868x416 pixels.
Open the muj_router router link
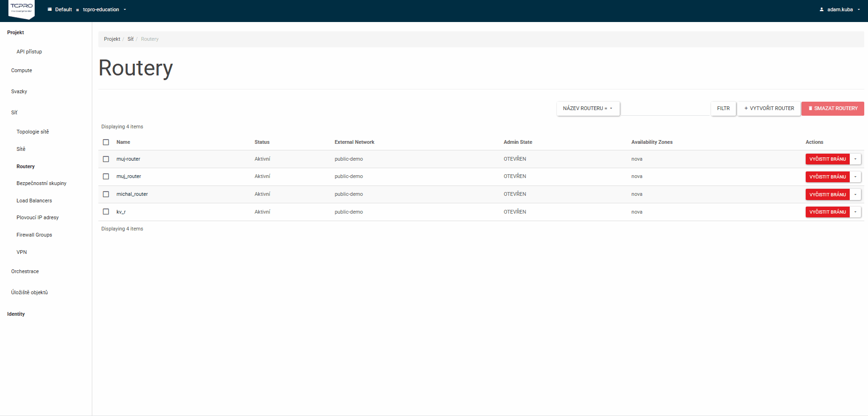tap(129, 176)
